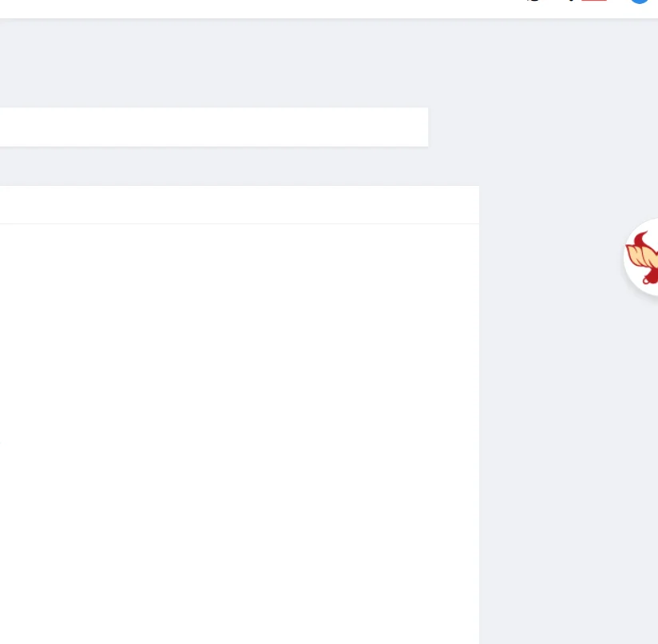Click the blank white bar above content panel
Viewport: 658px width, 644px height.
point(214,127)
